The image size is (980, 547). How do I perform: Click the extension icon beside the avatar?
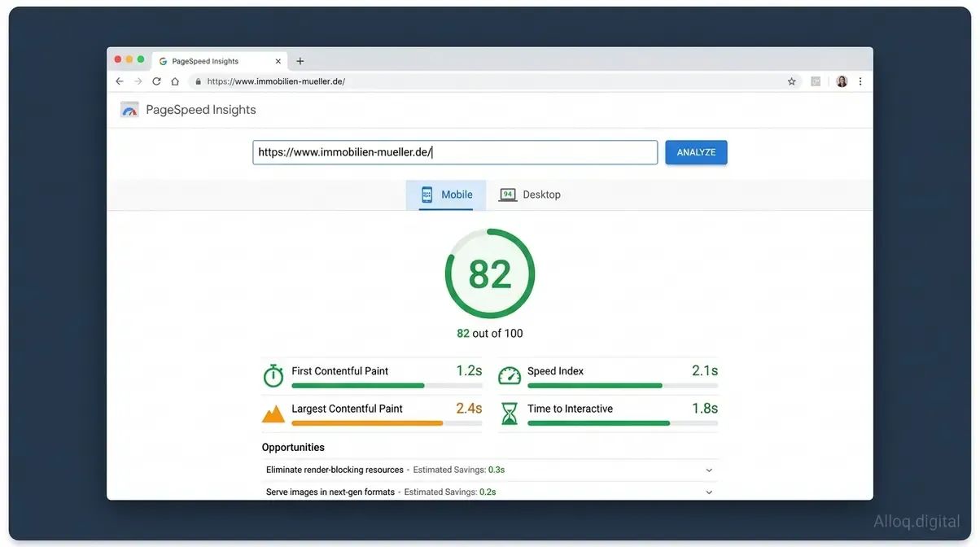click(x=816, y=81)
